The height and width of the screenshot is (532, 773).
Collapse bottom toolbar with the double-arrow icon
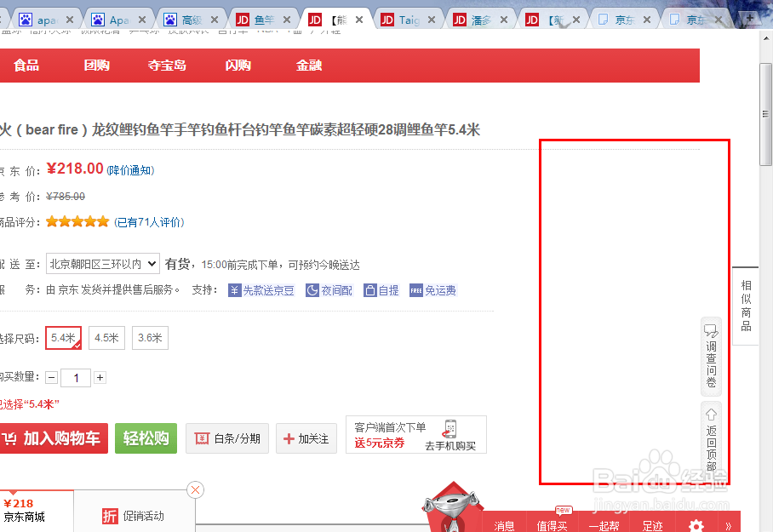(x=729, y=525)
